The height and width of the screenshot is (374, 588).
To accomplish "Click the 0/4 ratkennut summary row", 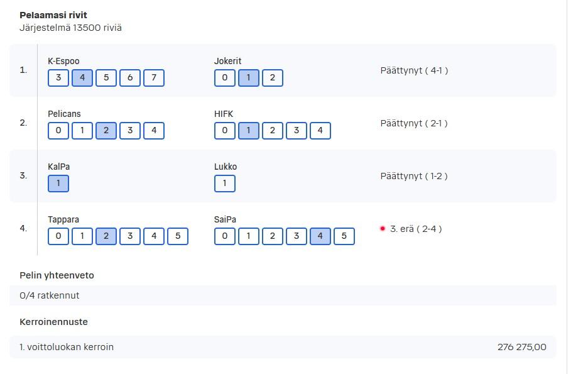I will point(283,295).
